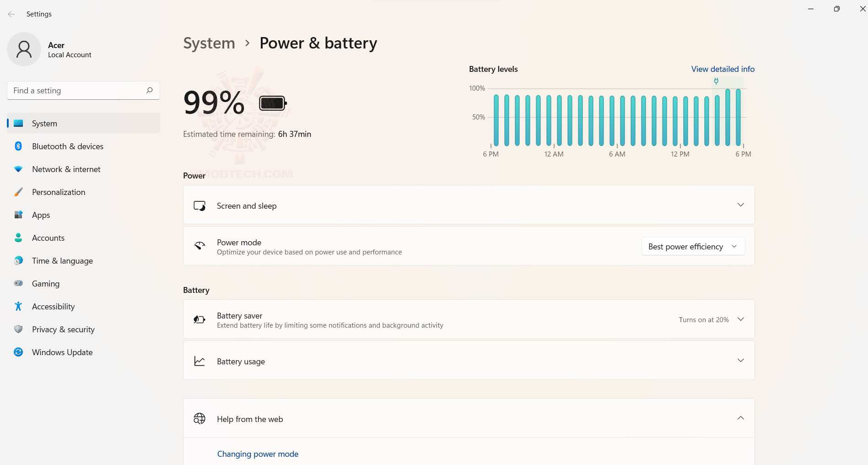Open the View detailed info link

pyautogui.click(x=722, y=69)
